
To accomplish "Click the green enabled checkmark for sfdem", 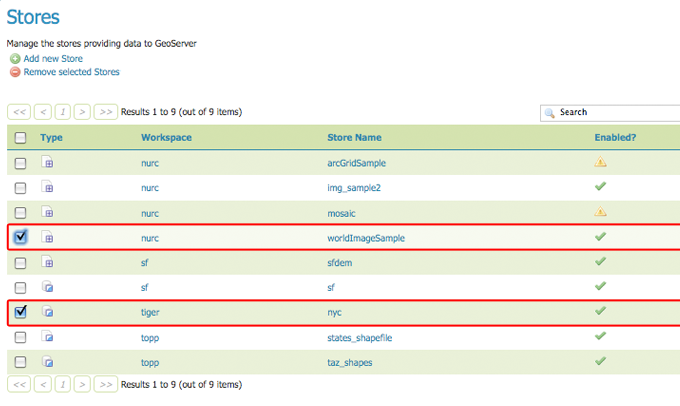I will pyautogui.click(x=601, y=262).
